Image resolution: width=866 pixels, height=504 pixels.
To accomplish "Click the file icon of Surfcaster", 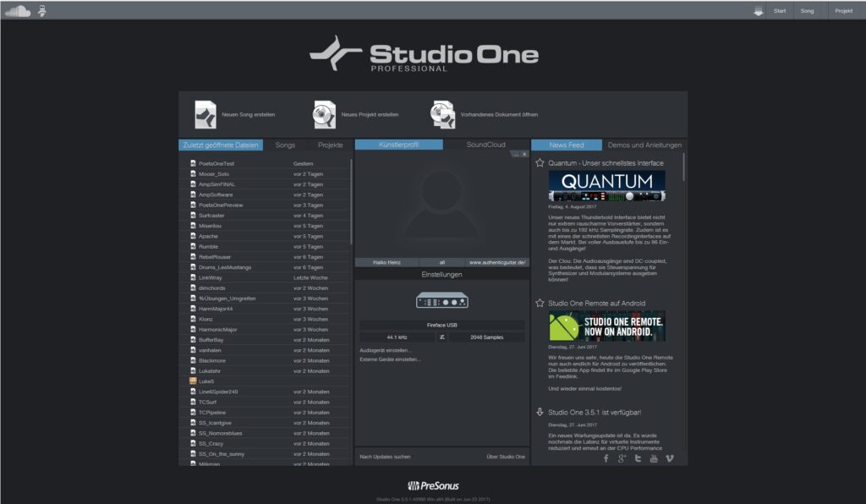I will 193,216.
